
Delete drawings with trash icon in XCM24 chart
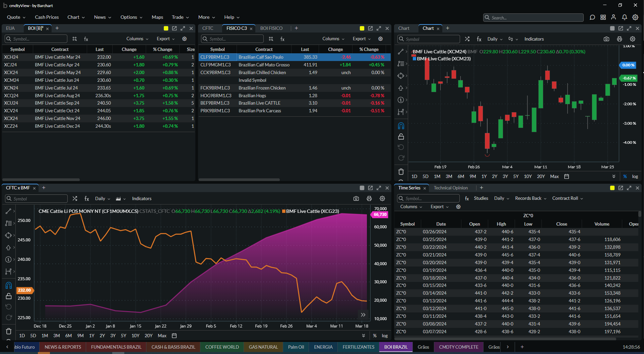(401, 172)
